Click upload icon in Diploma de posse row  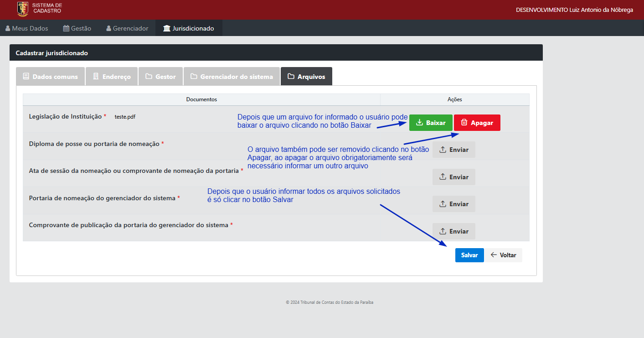click(443, 149)
